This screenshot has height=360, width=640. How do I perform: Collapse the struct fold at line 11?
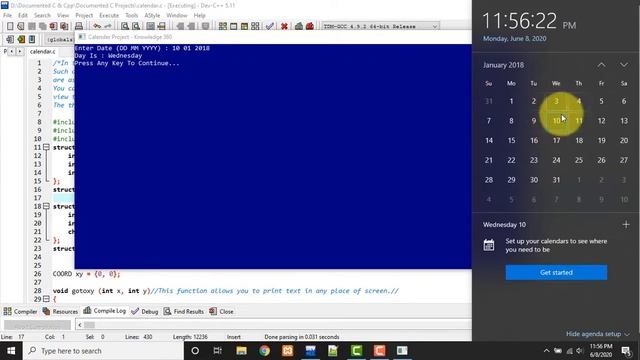(x=47, y=147)
